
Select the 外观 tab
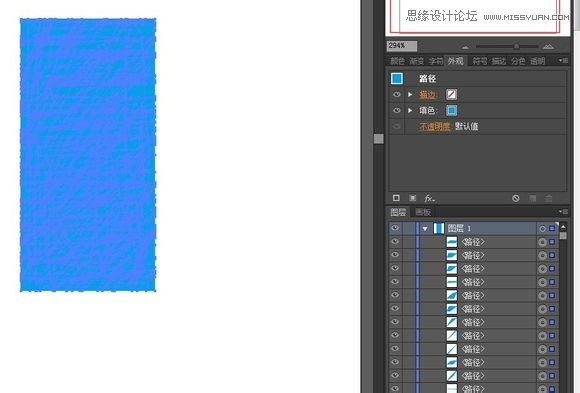[x=456, y=61]
